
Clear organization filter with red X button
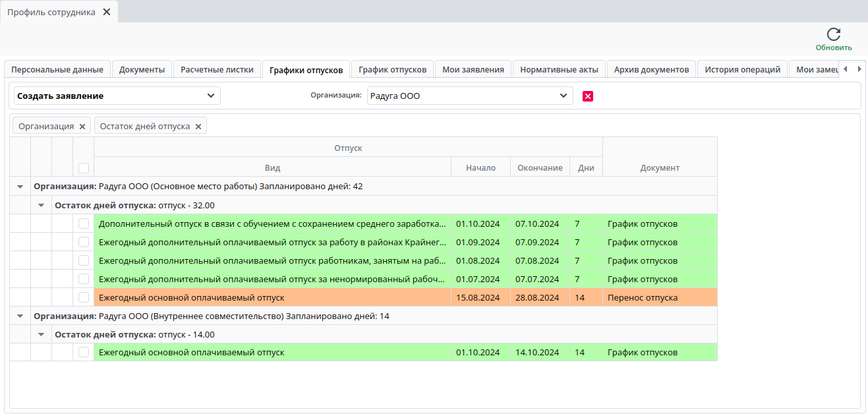588,96
